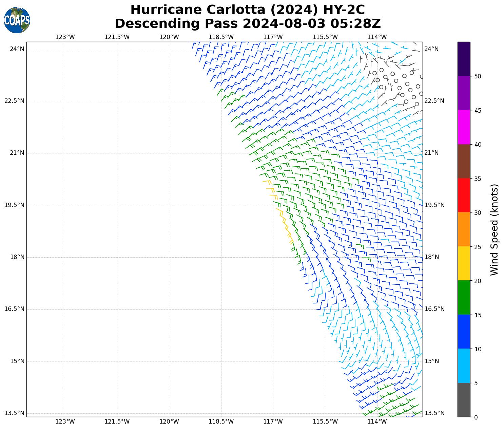Image resolution: width=504 pixels, height=429 pixels.
Task: Click the Hurricane Carlotta (2024) HY-2C title
Action: (x=248, y=10)
